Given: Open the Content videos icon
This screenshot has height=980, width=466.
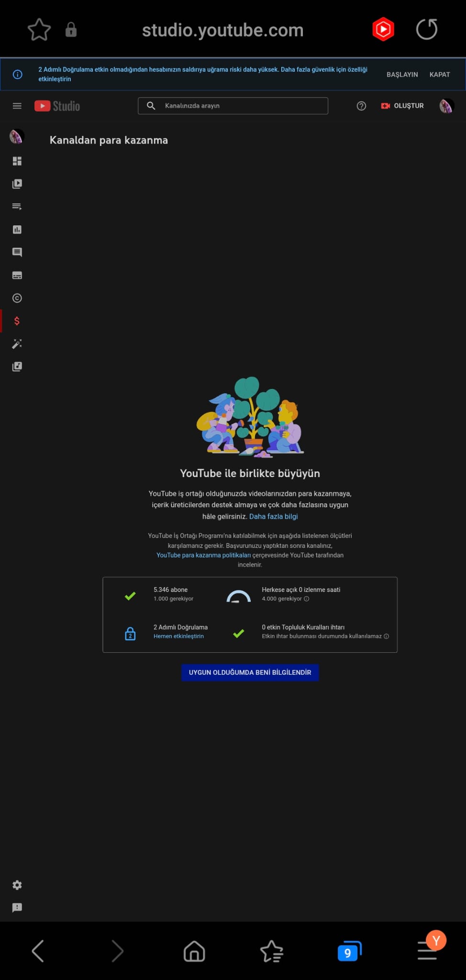Looking at the screenshot, I should pos(17,184).
